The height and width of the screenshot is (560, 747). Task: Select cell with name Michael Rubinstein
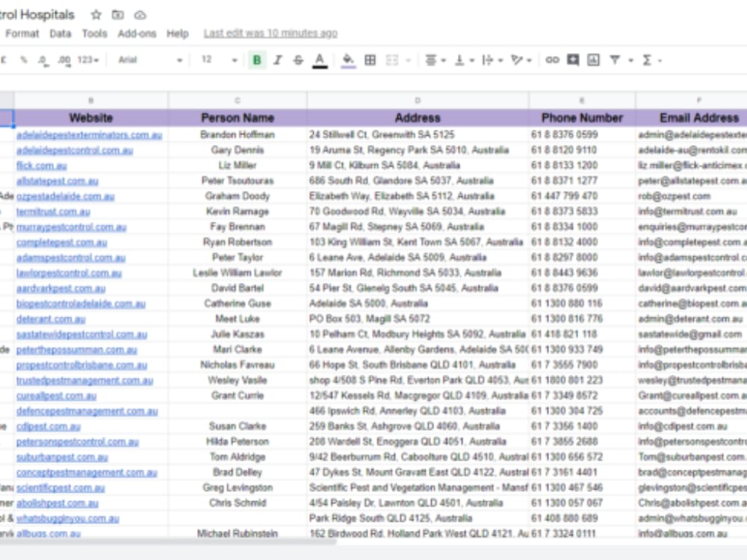[238, 534]
